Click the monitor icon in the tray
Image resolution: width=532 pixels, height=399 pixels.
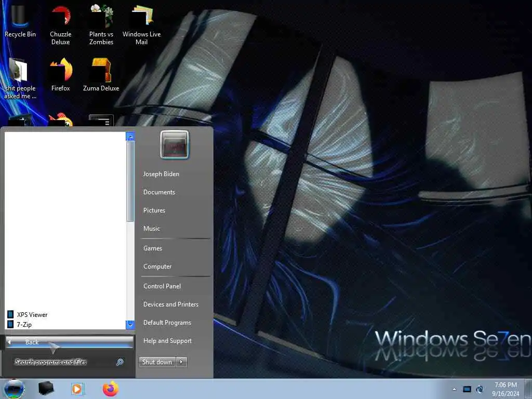tap(467, 389)
